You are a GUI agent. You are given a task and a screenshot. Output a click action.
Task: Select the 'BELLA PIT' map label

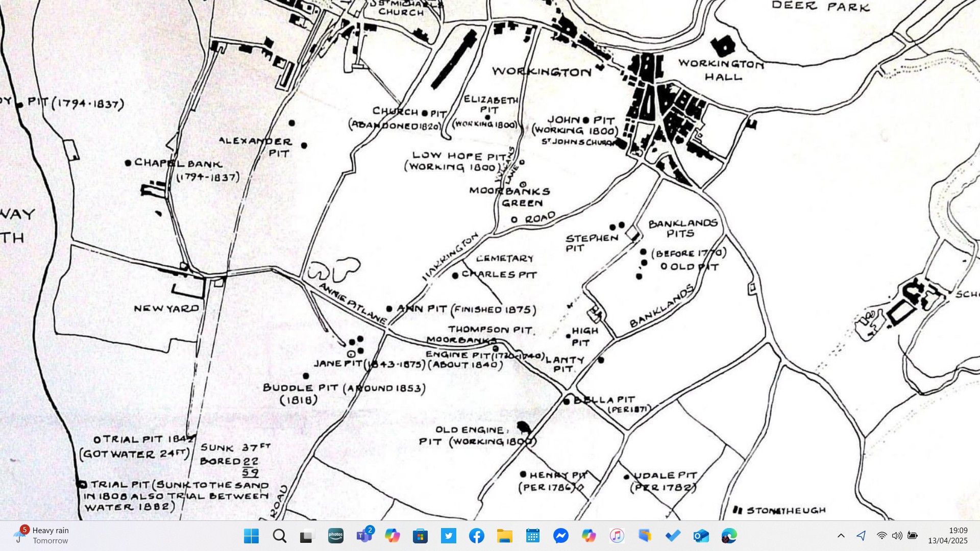(x=604, y=399)
